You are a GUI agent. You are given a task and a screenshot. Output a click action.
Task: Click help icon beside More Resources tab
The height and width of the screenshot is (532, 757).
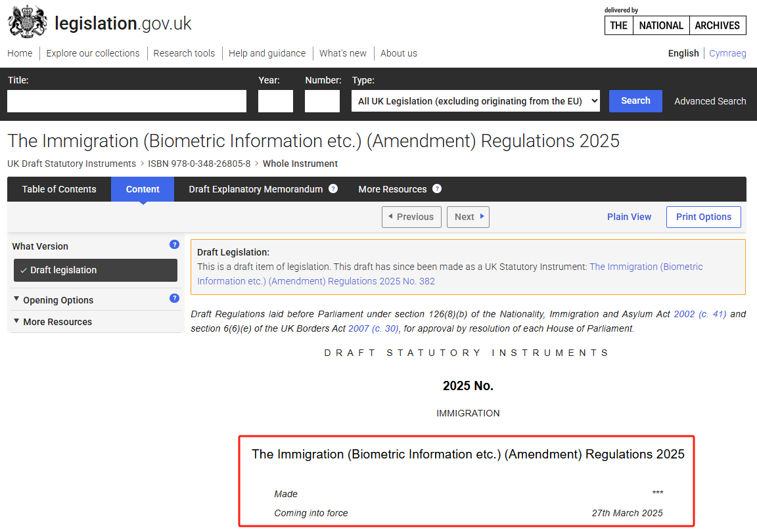click(x=437, y=189)
